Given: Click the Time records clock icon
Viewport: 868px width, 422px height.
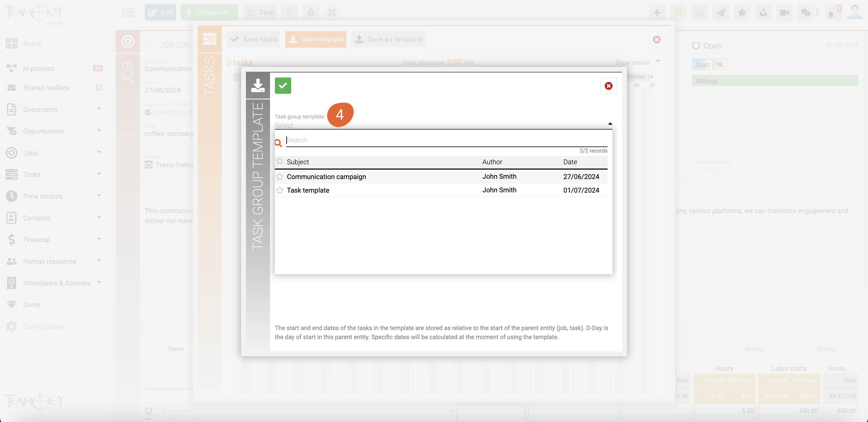Looking at the screenshot, I should point(11,196).
